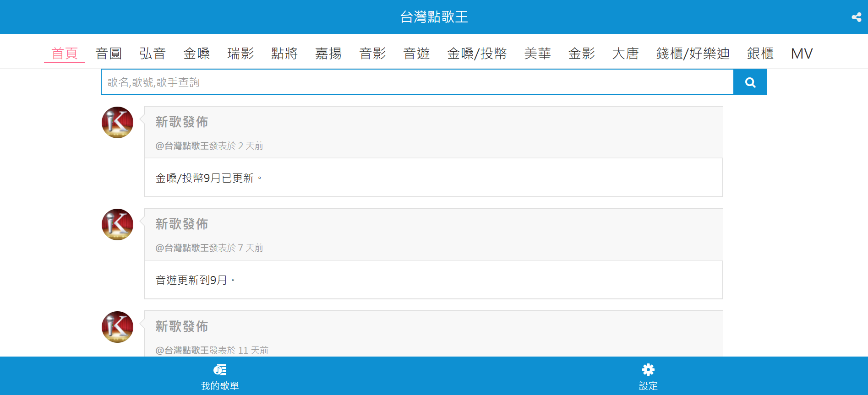Select the 音遊 tab

click(416, 54)
